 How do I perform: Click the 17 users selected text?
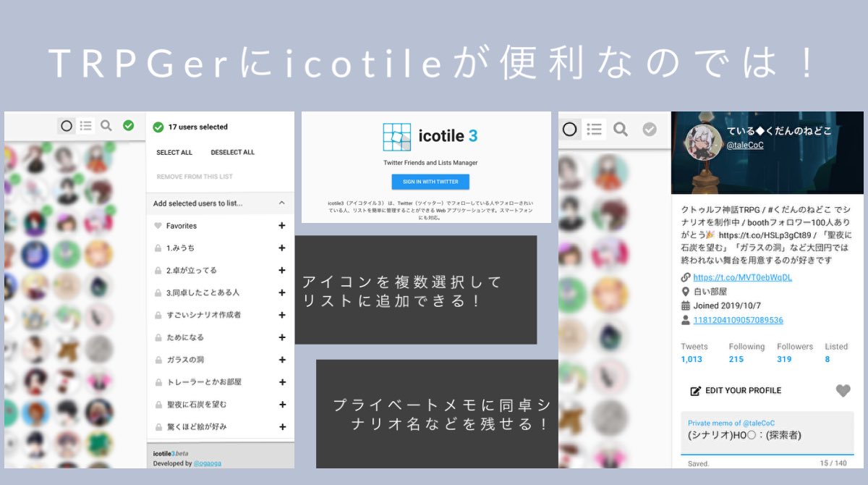(198, 127)
